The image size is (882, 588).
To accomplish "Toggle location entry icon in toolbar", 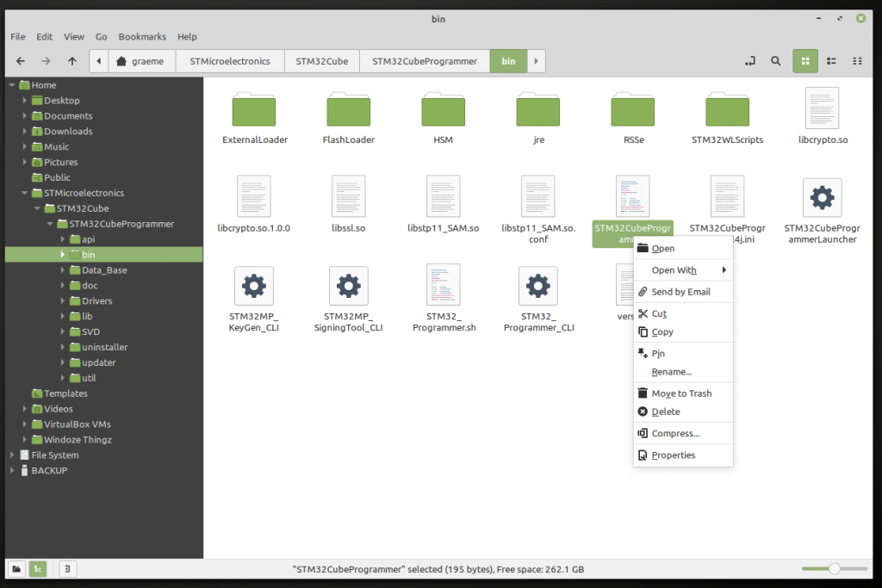I will (750, 61).
